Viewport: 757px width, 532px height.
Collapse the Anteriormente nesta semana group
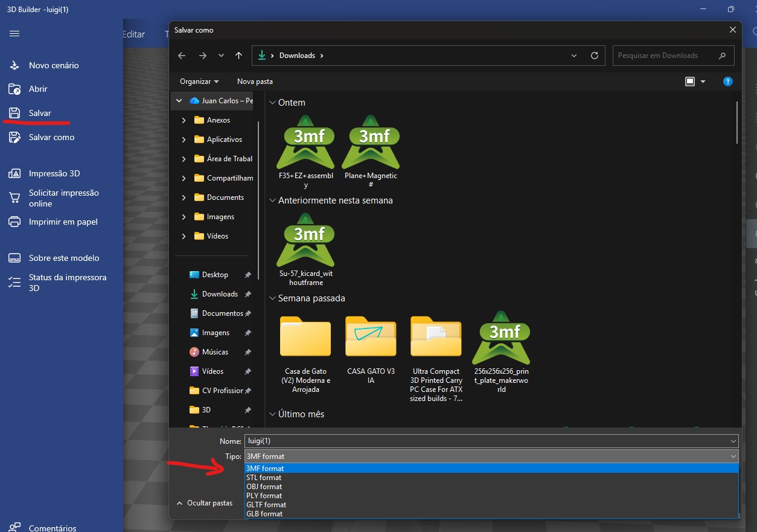tap(272, 200)
